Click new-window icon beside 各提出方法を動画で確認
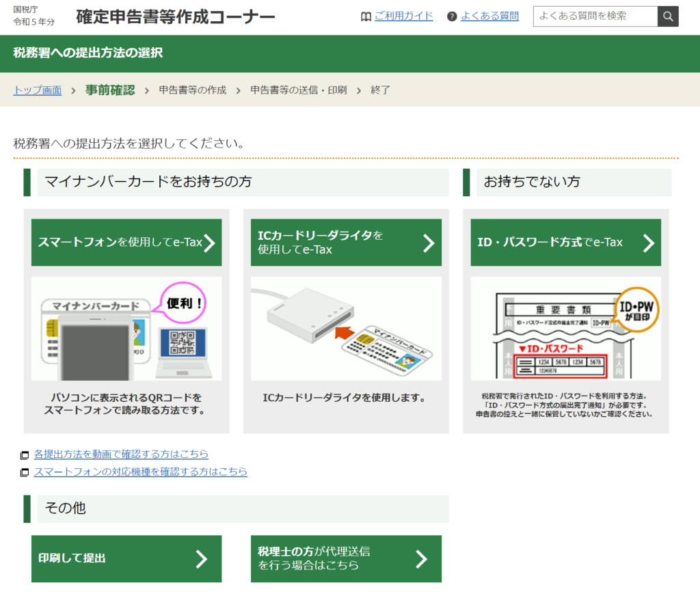Viewport: 700px width, 600px height. (x=25, y=454)
